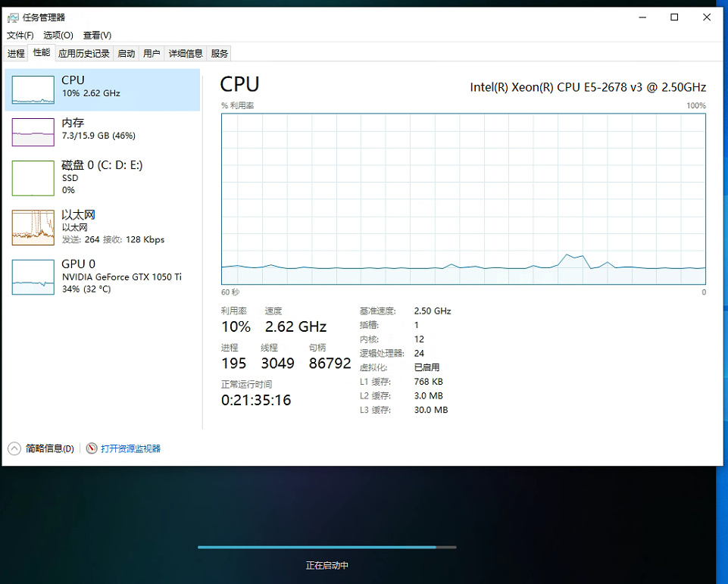Viewport: 728px width, 584px height.
Task: Click the 0:21:35:16 uptime value
Action: click(256, 400)
